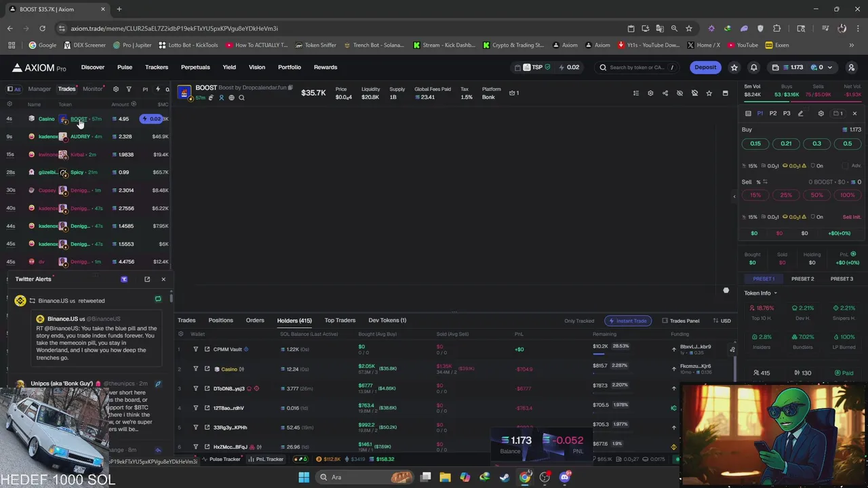Open Portfolio in top navigation
This screenshot has width=868, height=488.
(x=290, y=67)
